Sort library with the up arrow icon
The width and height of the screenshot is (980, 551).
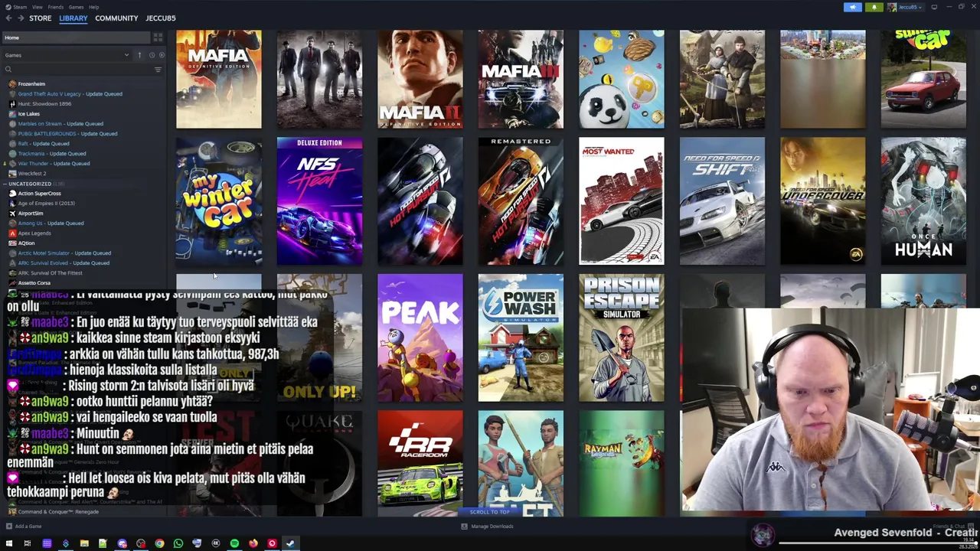point(139,55)
